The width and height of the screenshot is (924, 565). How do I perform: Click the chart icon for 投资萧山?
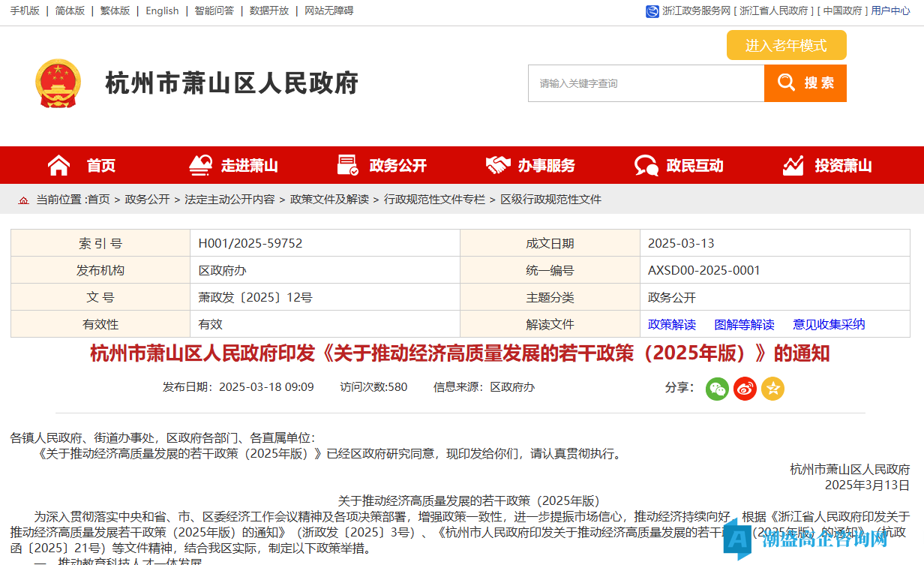tap(793, 165)
